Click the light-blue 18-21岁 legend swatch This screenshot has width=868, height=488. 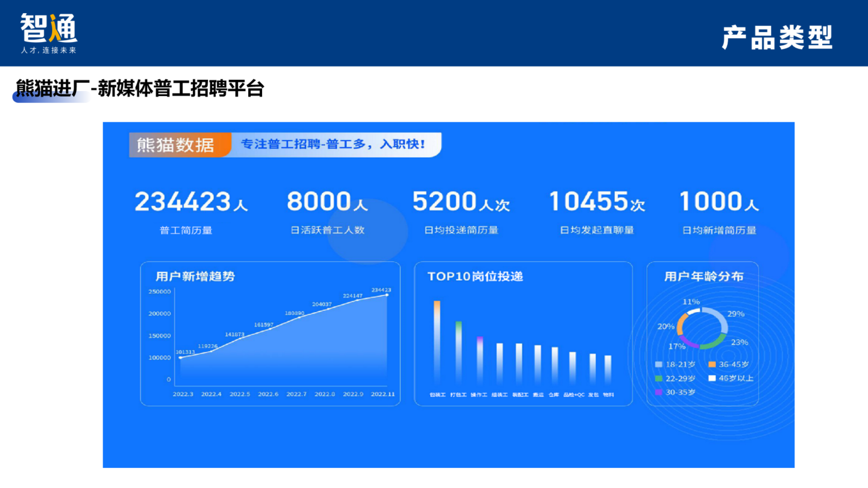659,364
